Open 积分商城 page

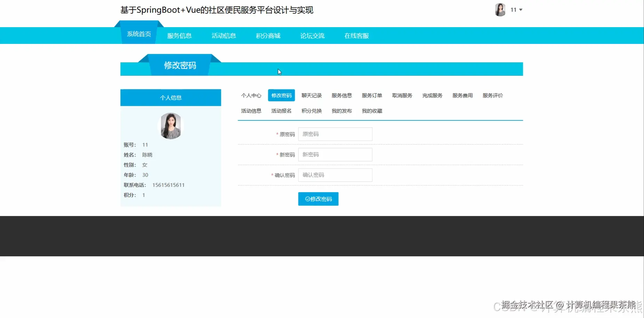(268, 35)
